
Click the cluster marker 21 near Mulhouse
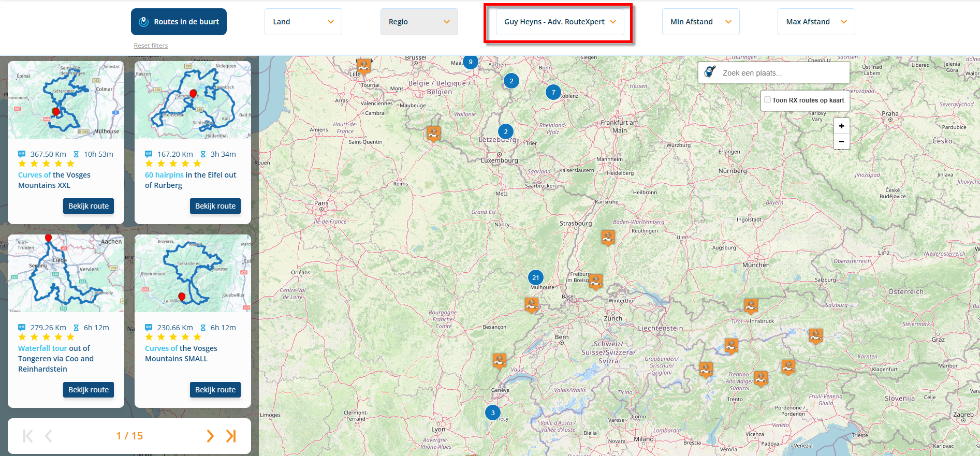pyautogui.click(x=536, y=277)
